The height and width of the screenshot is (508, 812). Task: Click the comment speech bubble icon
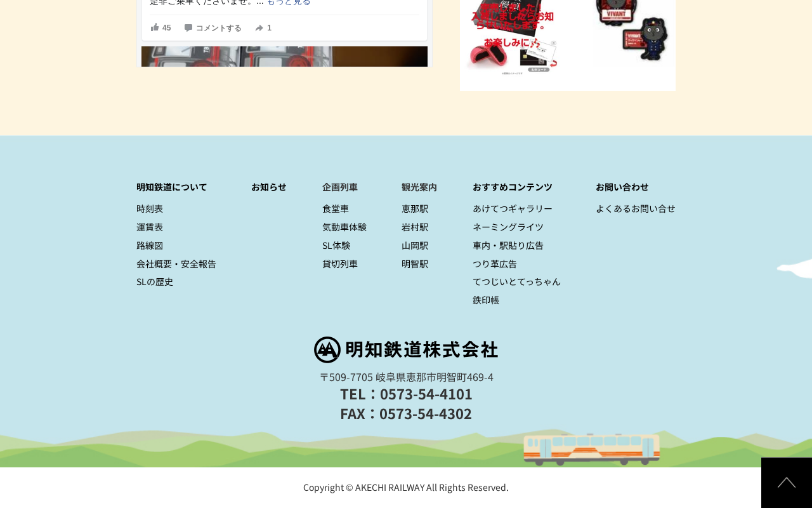click(x=188, y=27)
